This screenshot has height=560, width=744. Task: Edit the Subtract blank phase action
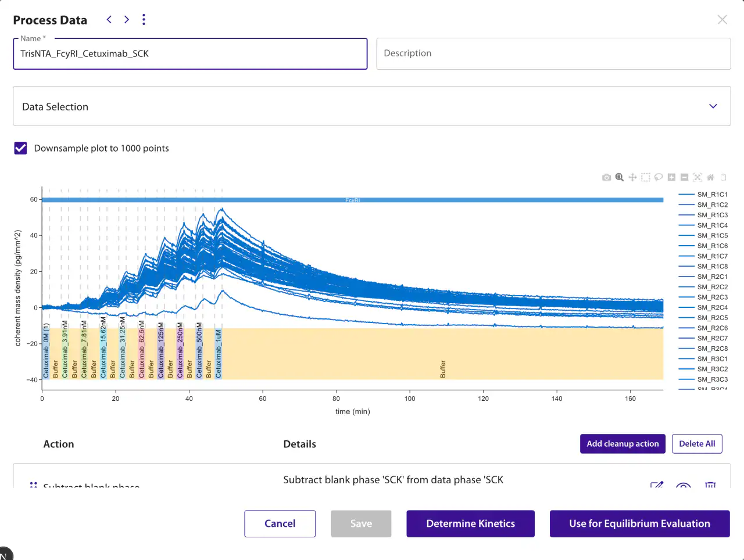pyautogui.click(x=657, y=485)
